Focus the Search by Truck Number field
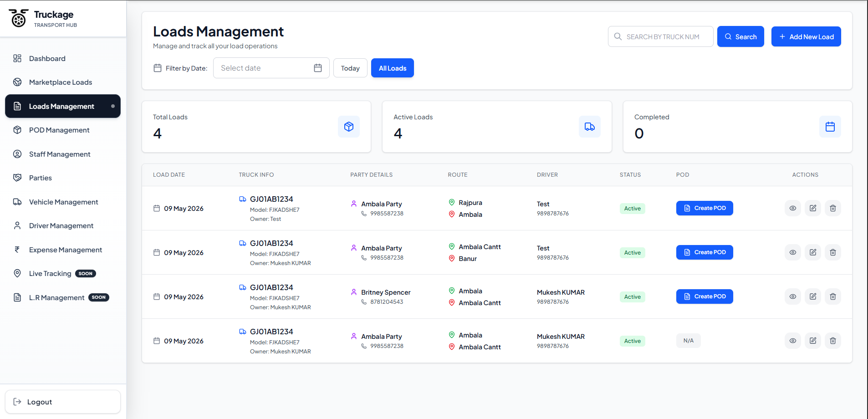The image size is (868, 419). pyautogui.click(x=661, y=36)
